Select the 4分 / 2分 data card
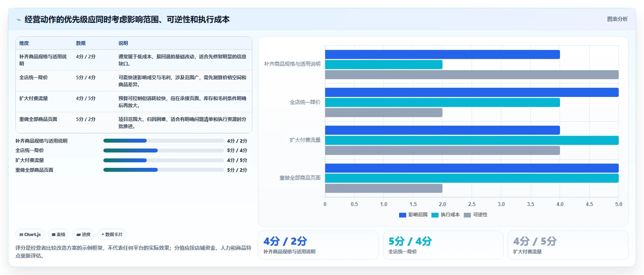Screen dimensions: 644x275 pos(318,245)
